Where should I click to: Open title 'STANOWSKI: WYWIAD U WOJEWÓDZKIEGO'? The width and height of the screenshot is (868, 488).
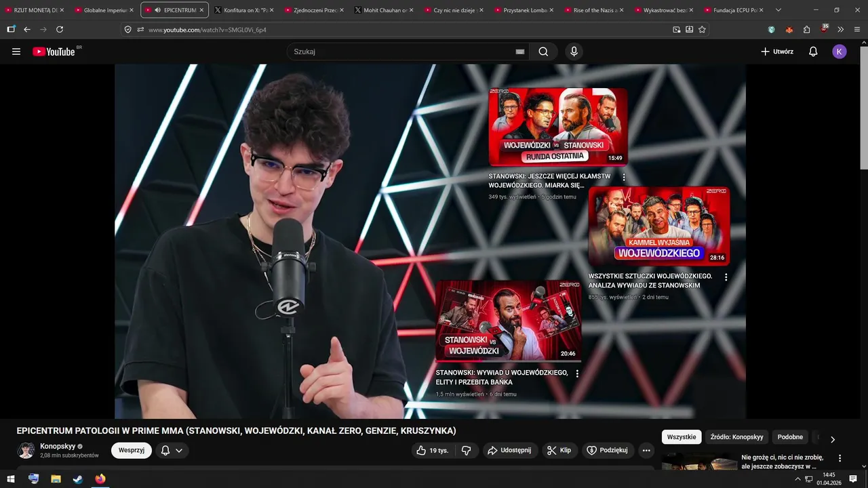(x=502, y=378)
